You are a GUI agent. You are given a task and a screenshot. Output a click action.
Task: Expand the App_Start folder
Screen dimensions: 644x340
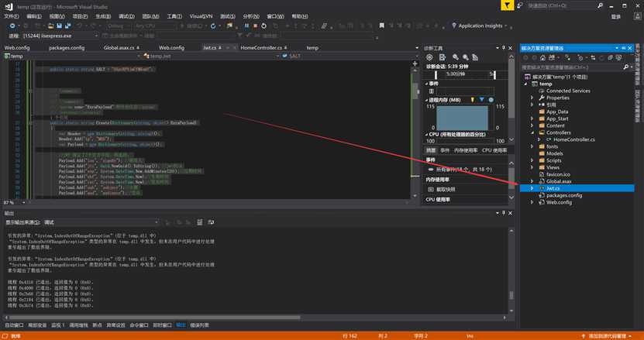532,118
